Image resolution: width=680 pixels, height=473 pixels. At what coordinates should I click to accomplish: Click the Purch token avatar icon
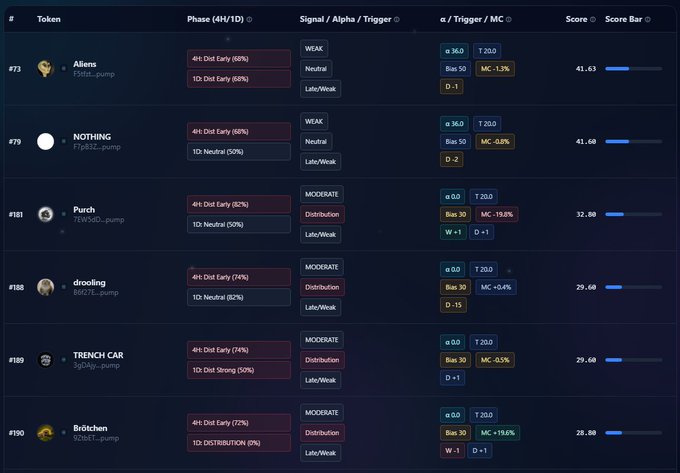(x=46, y=214)
